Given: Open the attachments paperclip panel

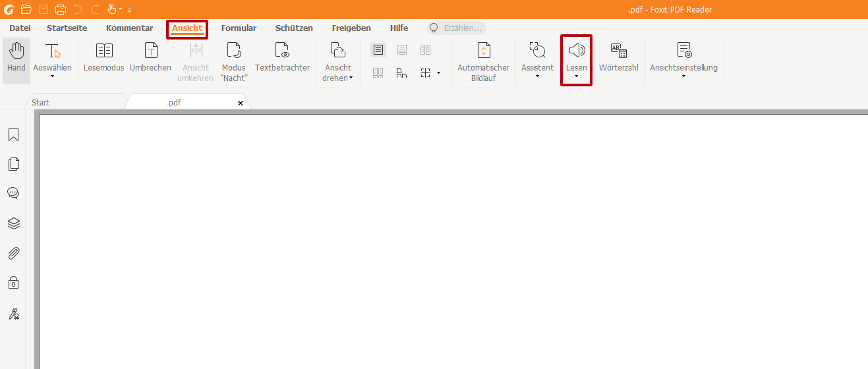Looking at the screenshot, I should 13,253.
